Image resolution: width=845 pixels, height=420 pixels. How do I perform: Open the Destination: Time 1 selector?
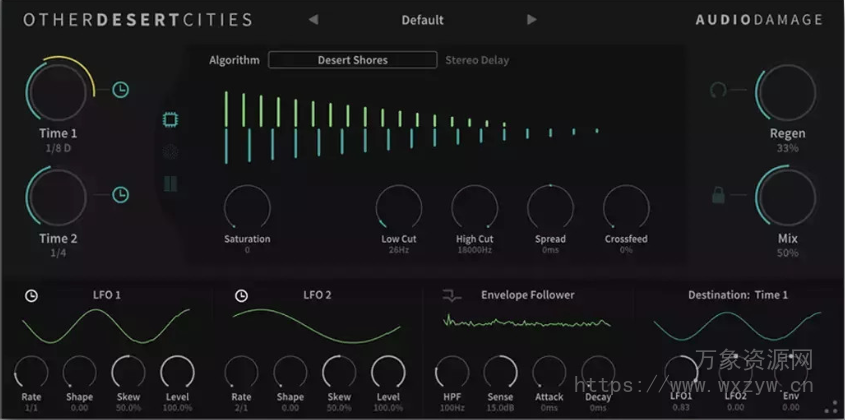[738, 295]
